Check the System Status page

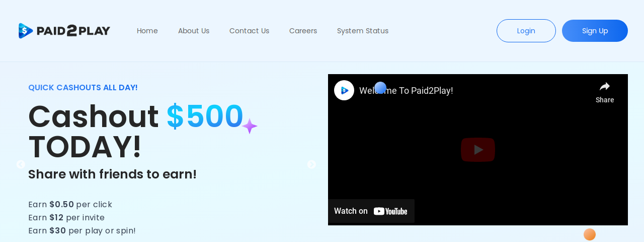tap(363, 31)
